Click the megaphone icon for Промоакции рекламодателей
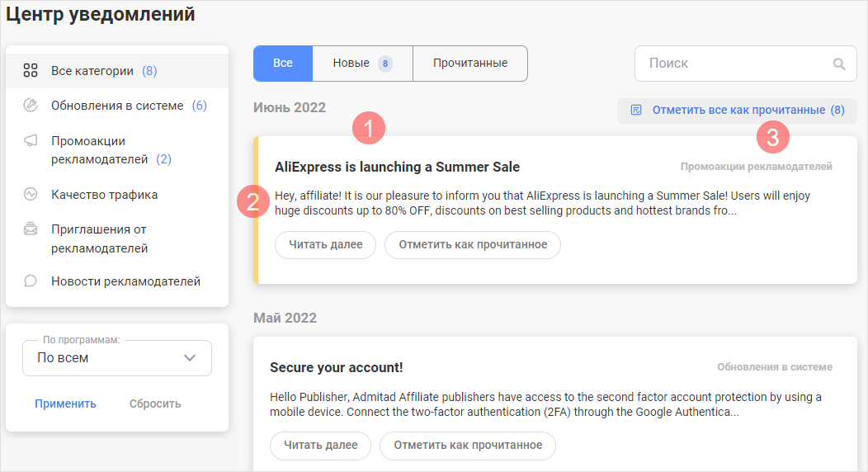This screenshot has height=472, width=868. pyautogui.click(x=31, y=141)
